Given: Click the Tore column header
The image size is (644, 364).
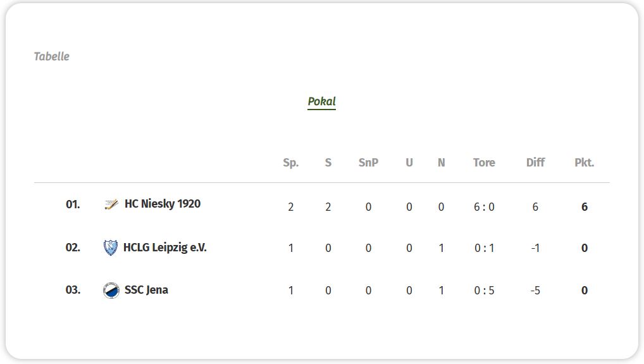Looking at the screenshot, I should (484, 163).
